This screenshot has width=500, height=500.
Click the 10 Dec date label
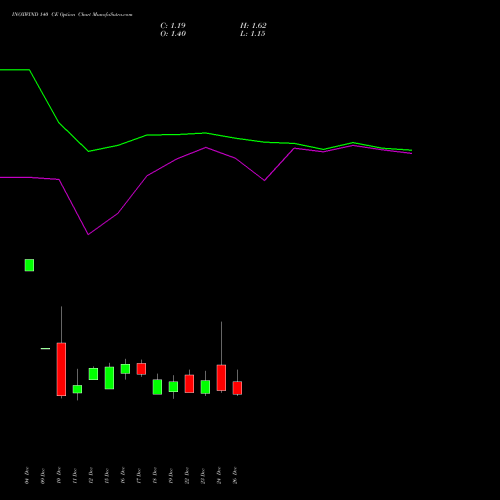pos(59,476)
